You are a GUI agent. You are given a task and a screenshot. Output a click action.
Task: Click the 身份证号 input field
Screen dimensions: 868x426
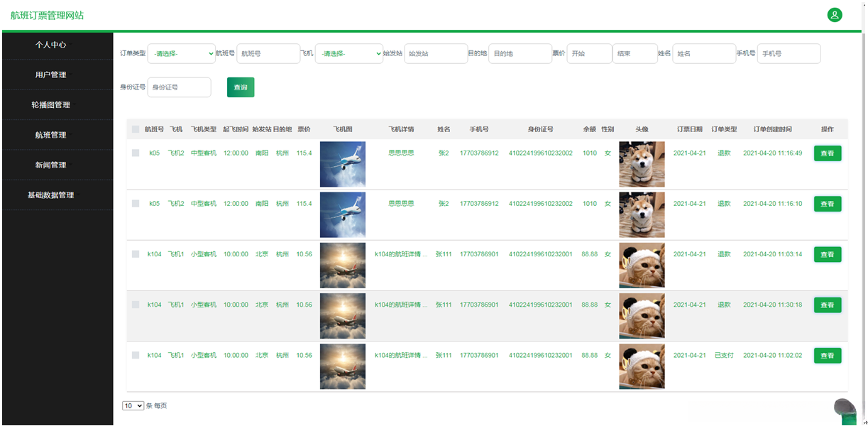tap(179, 87)
